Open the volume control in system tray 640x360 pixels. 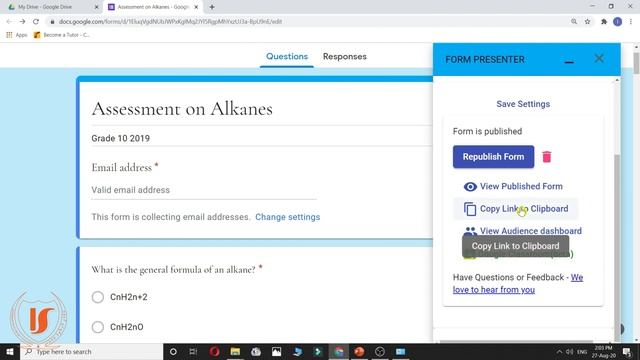[570, 352]
